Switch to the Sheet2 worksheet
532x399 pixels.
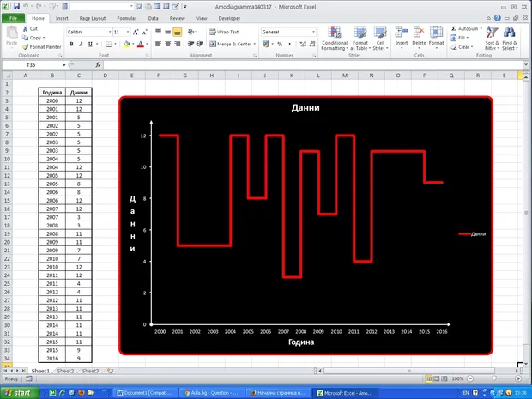pos(66,371)
